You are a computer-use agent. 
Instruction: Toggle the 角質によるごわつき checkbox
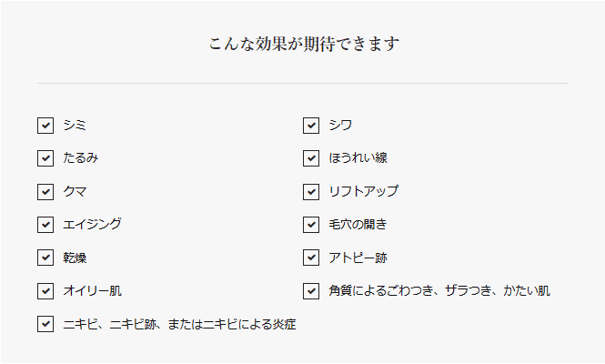tap(311, 290)
